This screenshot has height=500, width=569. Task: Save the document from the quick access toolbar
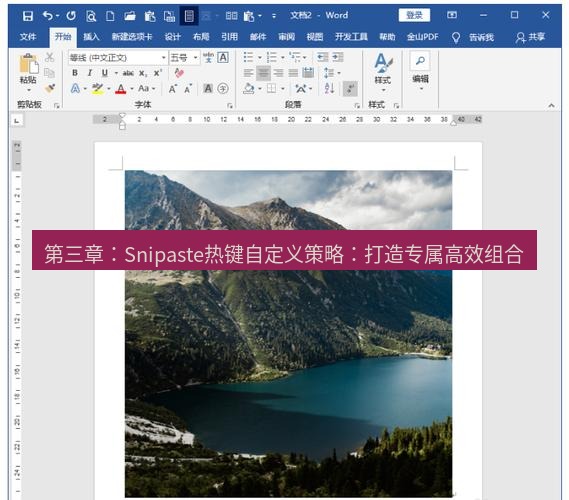[x=28, y=16]
